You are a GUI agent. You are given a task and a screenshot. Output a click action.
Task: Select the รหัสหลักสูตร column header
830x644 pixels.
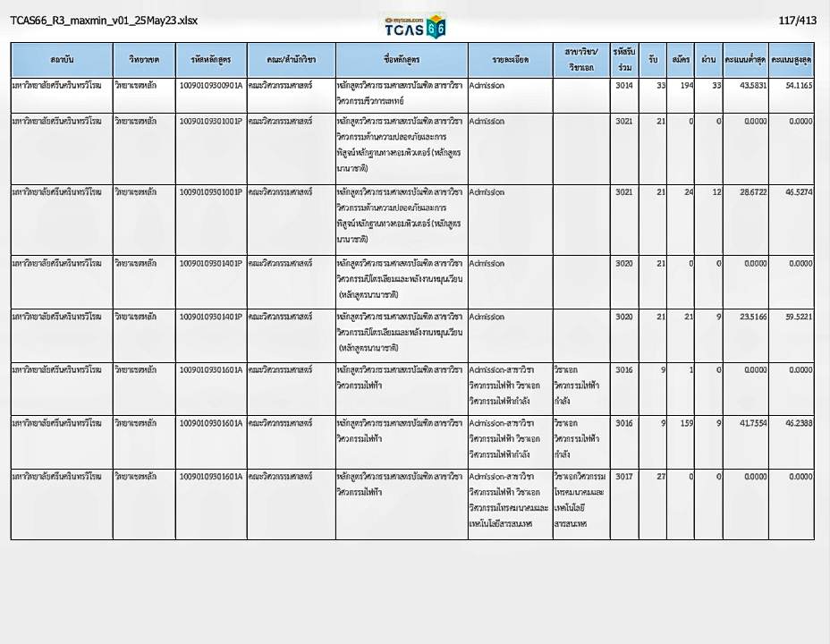210,60
